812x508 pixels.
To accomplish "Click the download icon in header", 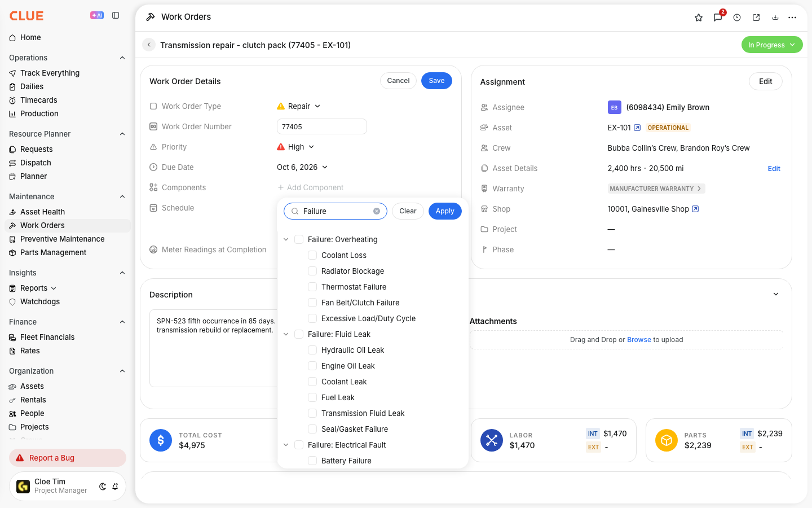I will pos(775,17).
